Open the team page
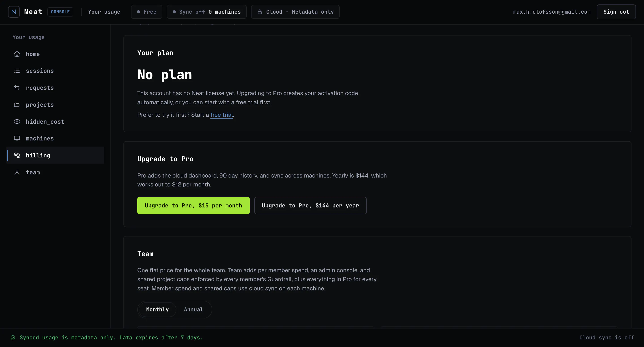Viewport: 644px width, 347px height. click(55, 172)
